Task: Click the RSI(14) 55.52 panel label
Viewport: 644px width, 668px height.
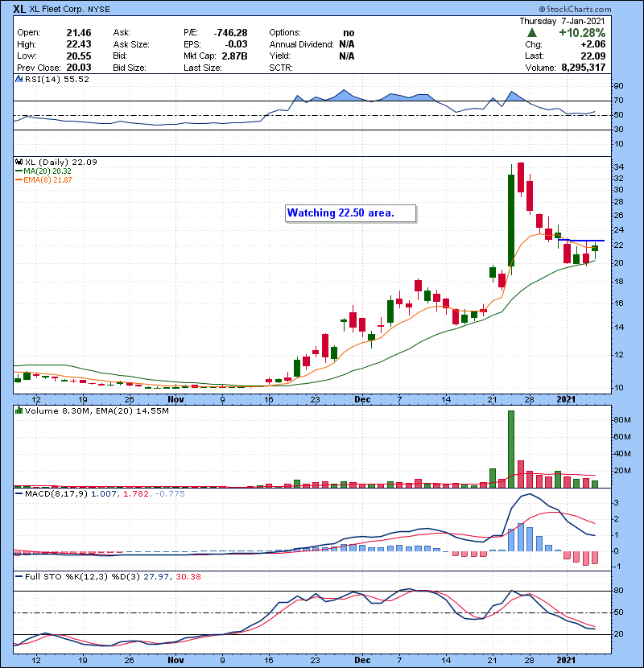Action: (57, 79)
